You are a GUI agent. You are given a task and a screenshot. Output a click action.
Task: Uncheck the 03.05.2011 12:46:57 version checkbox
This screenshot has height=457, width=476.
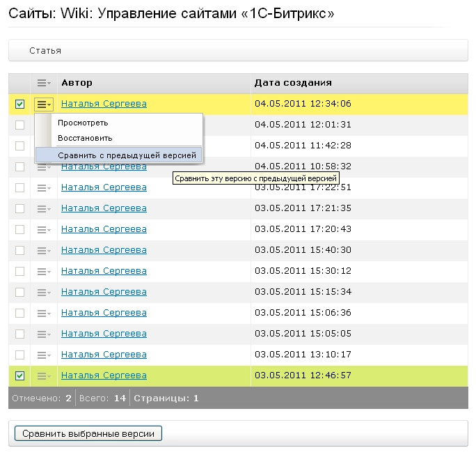[x=19, y=375]
